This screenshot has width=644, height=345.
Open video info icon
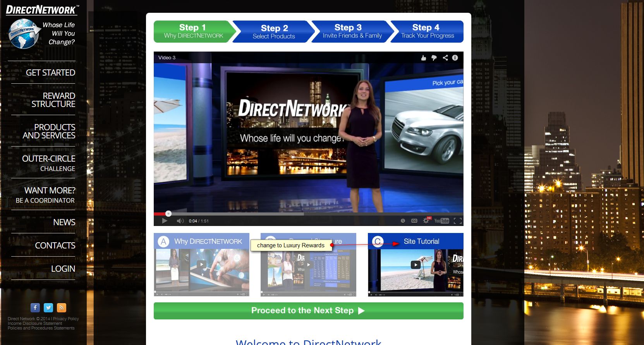pyautogui.click(x=455, y=58)
